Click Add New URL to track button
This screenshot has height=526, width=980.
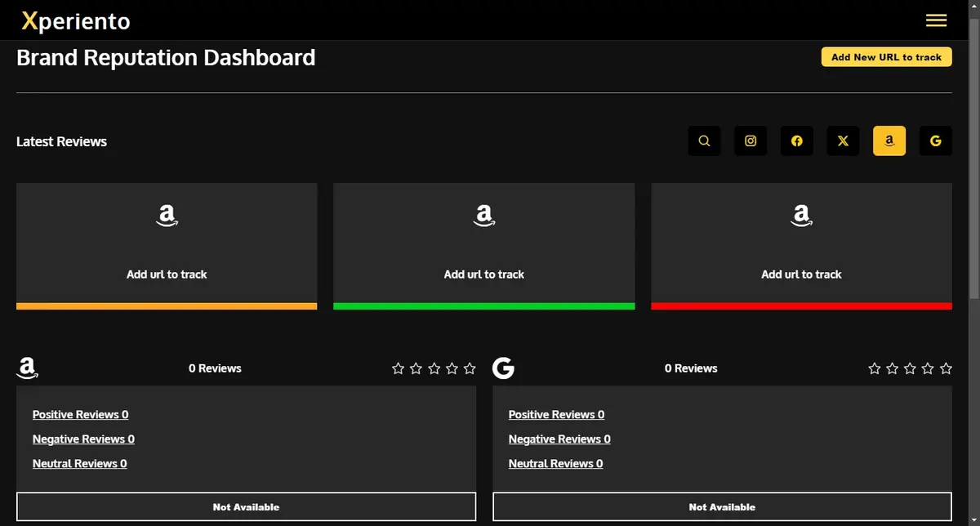pyautogui.click(x=886, y=57)
